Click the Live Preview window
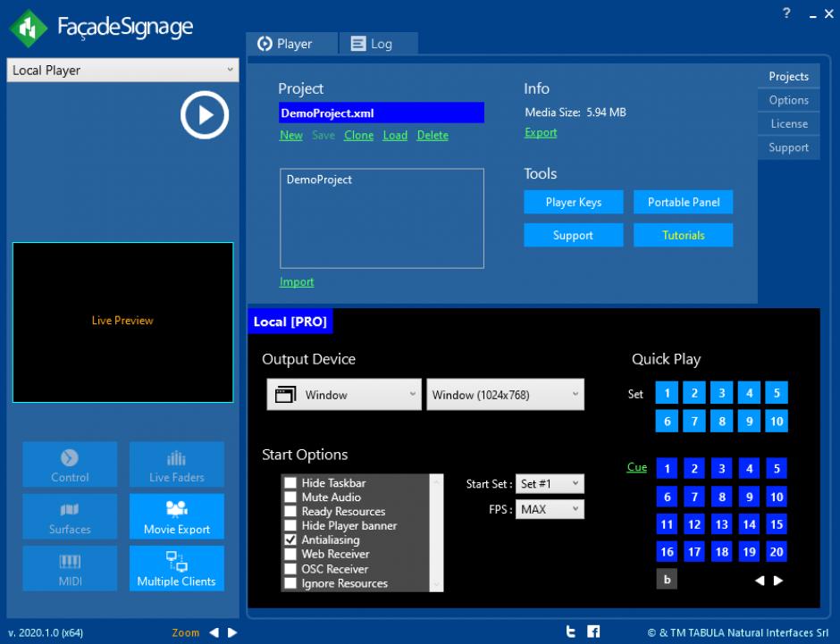Viewport: 840px width, 644px height. pos(122,322)
